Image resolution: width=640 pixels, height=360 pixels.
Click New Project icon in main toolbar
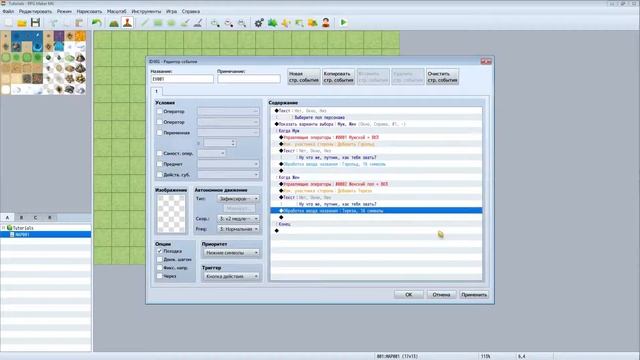coord(9,23)
